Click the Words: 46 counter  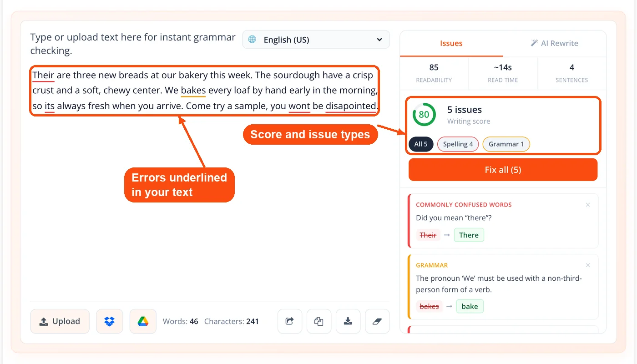point(181,321)
